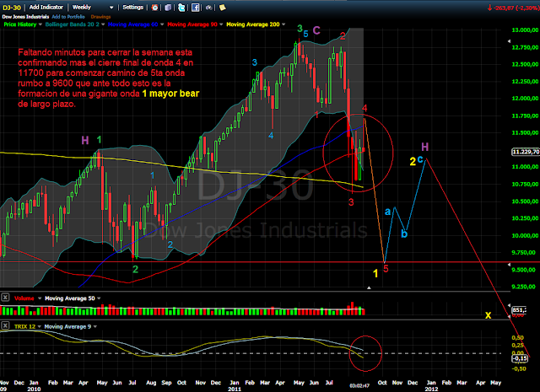Click the binoculars icon in the toolbar
The image size is (540, 392).
tap(208, 8)
